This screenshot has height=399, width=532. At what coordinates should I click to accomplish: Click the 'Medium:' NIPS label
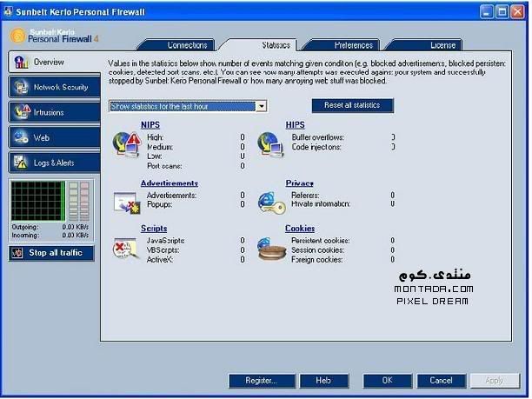(x=160, y=147)
